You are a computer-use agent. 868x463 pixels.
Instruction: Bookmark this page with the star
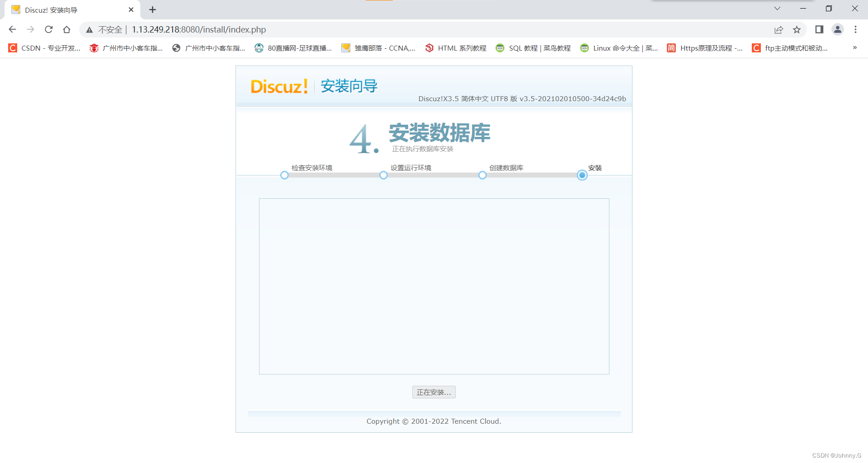(x=797, y=29)
